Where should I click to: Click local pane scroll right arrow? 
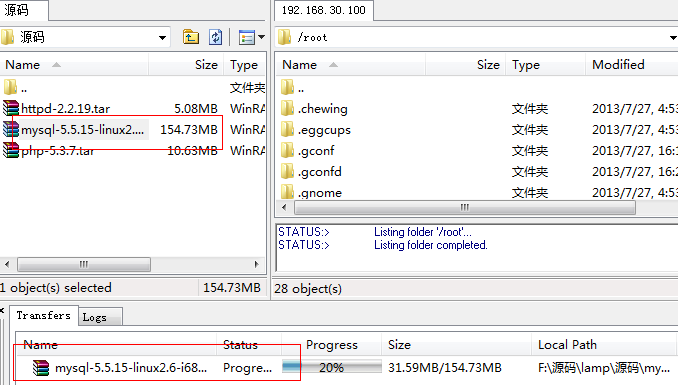[x=256, y=264]
